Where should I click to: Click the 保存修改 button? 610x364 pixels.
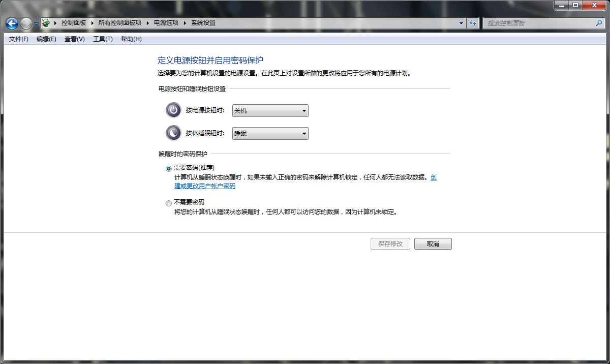pos(390,244)
